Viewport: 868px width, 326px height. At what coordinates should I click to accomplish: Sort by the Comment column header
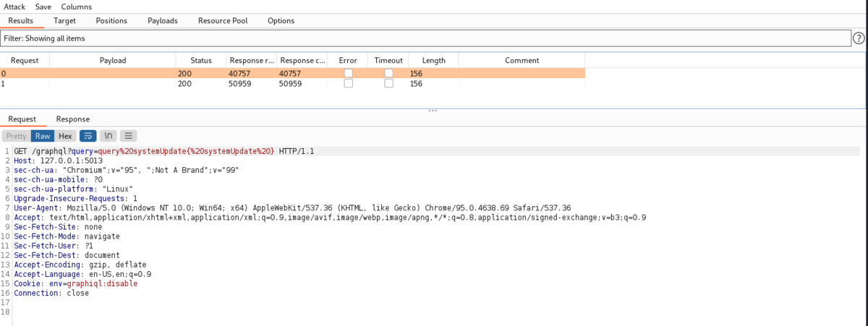(522, 61)
